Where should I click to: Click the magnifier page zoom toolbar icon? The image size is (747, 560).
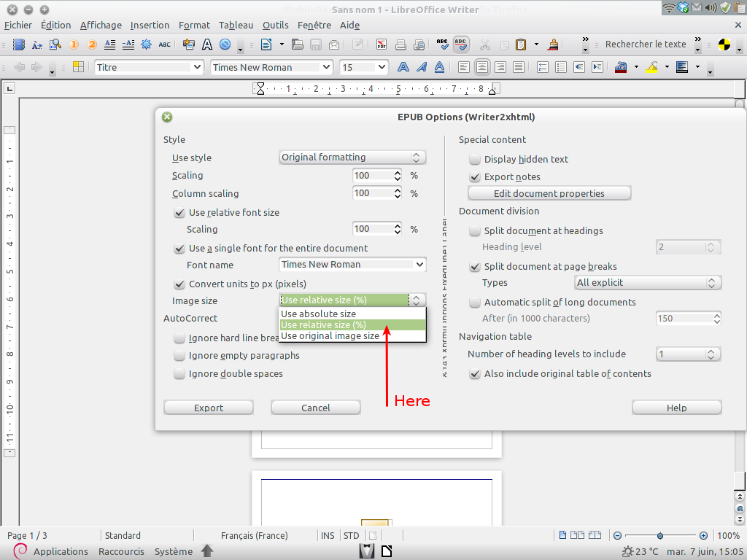pyautogui.click(x=55, y=44)
